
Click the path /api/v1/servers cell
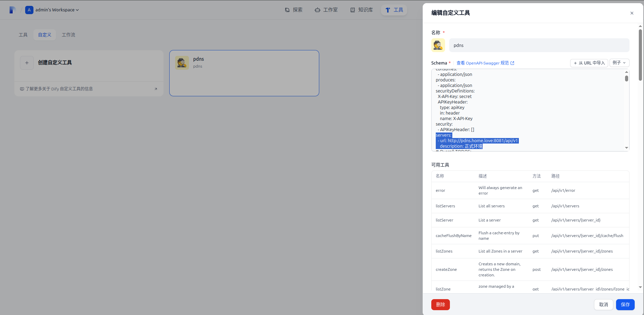tap(565, 206)
